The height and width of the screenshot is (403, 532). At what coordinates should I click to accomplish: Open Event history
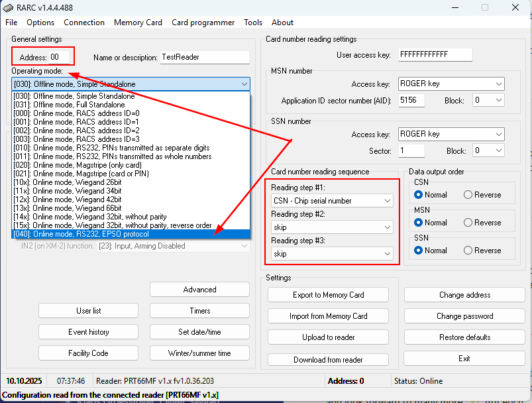click(88, 331)
